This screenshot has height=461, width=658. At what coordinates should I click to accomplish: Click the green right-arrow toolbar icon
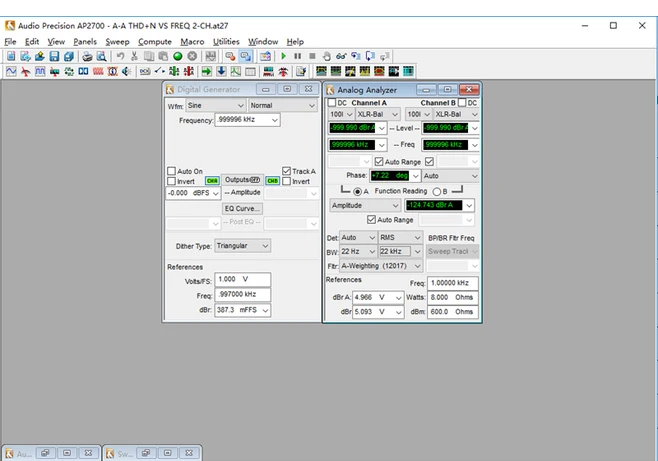[206, 71]
